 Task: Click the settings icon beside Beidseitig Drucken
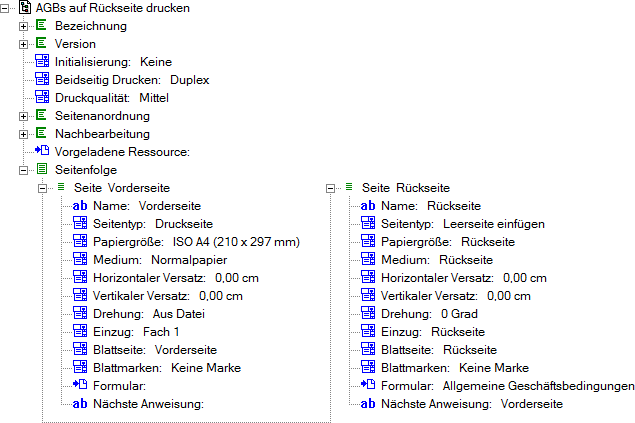[x=41, y=80]
